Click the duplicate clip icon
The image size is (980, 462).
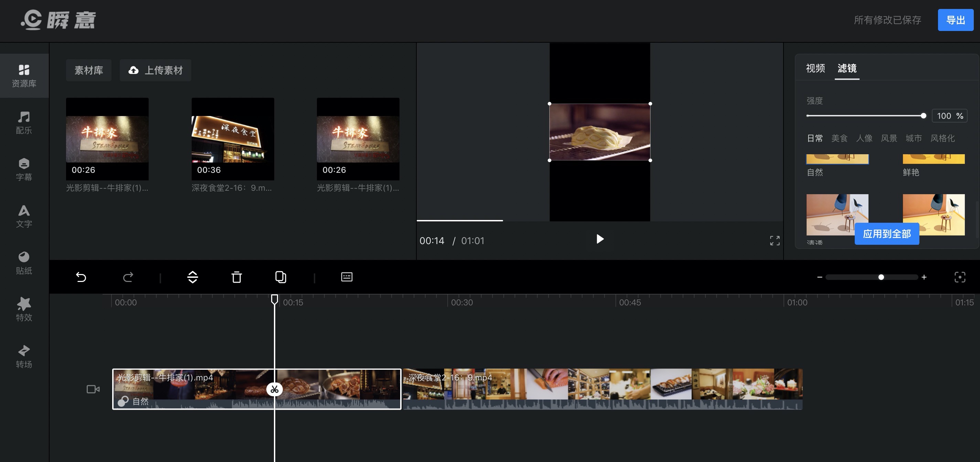[x=280, y=277]
